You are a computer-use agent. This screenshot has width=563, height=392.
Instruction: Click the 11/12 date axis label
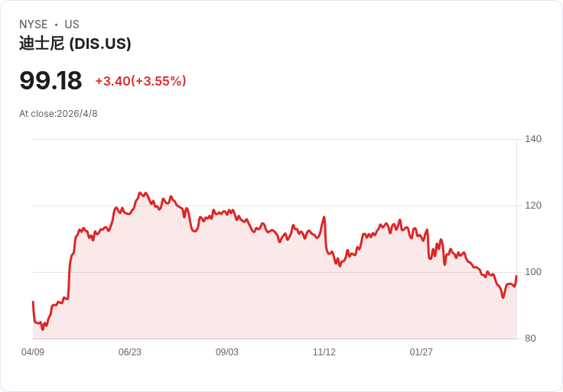point(324,352)
